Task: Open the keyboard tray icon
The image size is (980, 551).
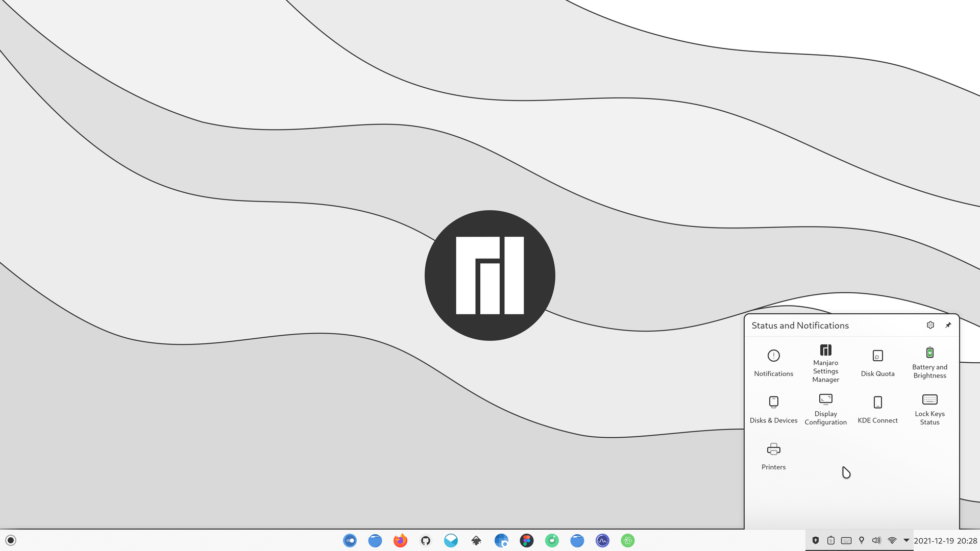Action: 846,540
